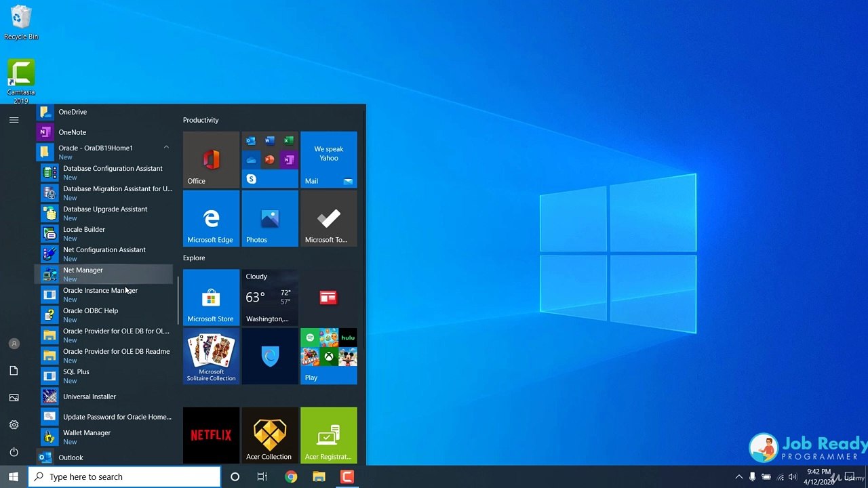Open Oracle ODBC Help
The image size is (868, 488).
(x=104, y=315)
